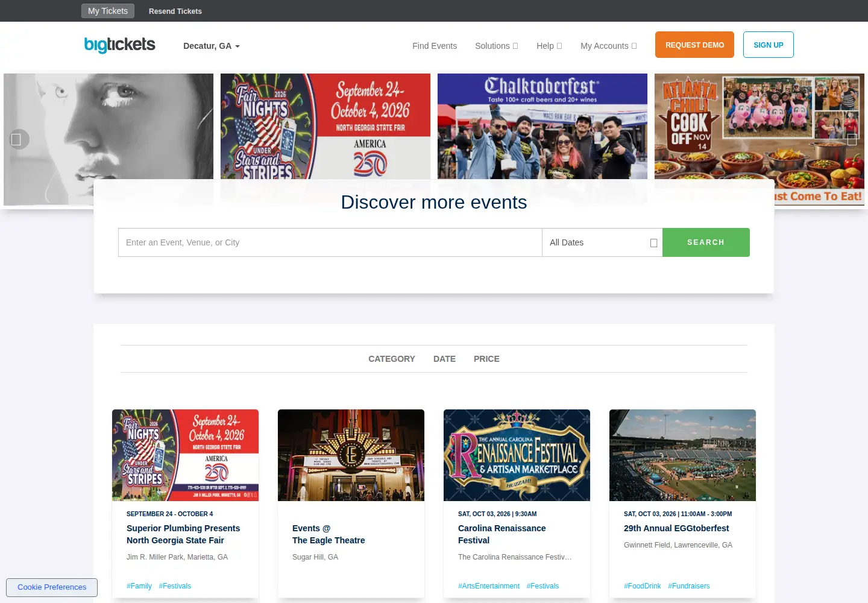The image size is (868, 603).
Task: Filter events by Price
Action: click(x=486, y=359)
